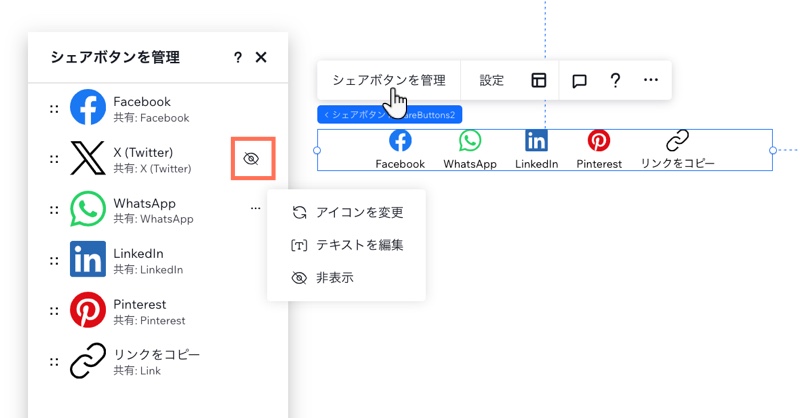Click the left resize handle of the share bar

click(x=317, y=150)
